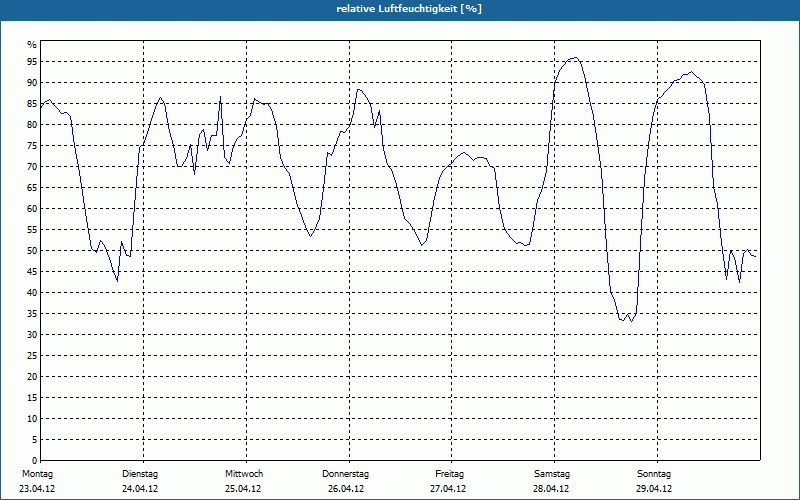Click the date 24.04.12
Viewport: 800px width, 500px height.
[x=140, y=489]
